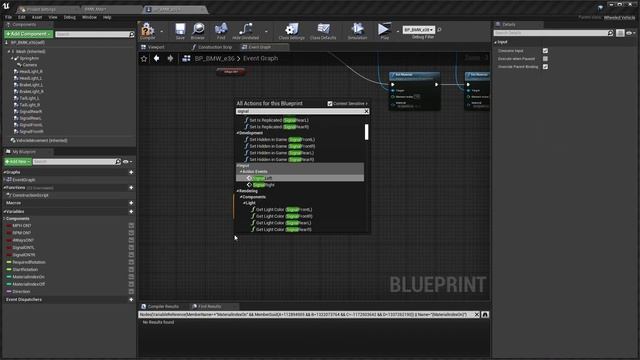This screenshot has width=640, height=360.
Task: Open the Debug menu
Action: [x=70, y=17]
